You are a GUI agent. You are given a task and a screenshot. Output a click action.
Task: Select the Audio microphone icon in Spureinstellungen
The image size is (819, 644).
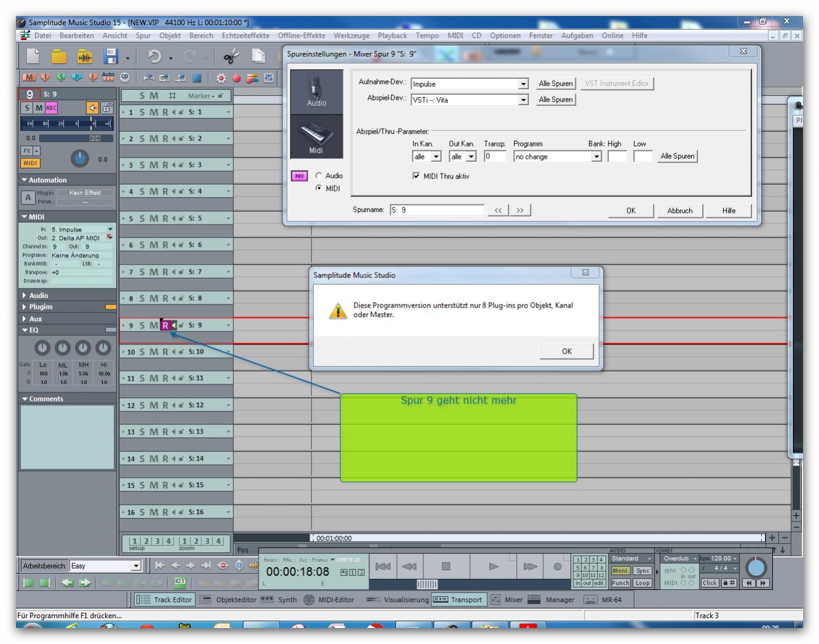pos(316,92)
